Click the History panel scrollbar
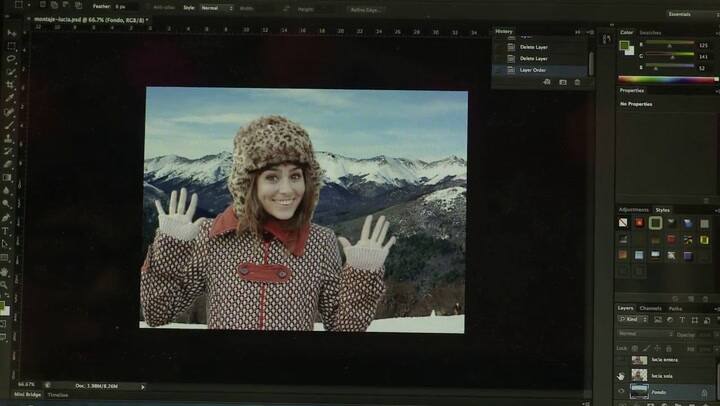Screen dimensions: 720x406 591,62
